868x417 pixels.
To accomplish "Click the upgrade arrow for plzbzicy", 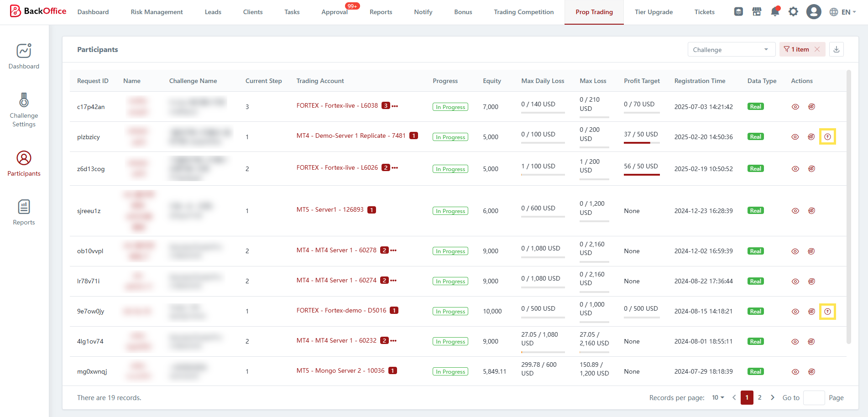I will tap(827, 137).
